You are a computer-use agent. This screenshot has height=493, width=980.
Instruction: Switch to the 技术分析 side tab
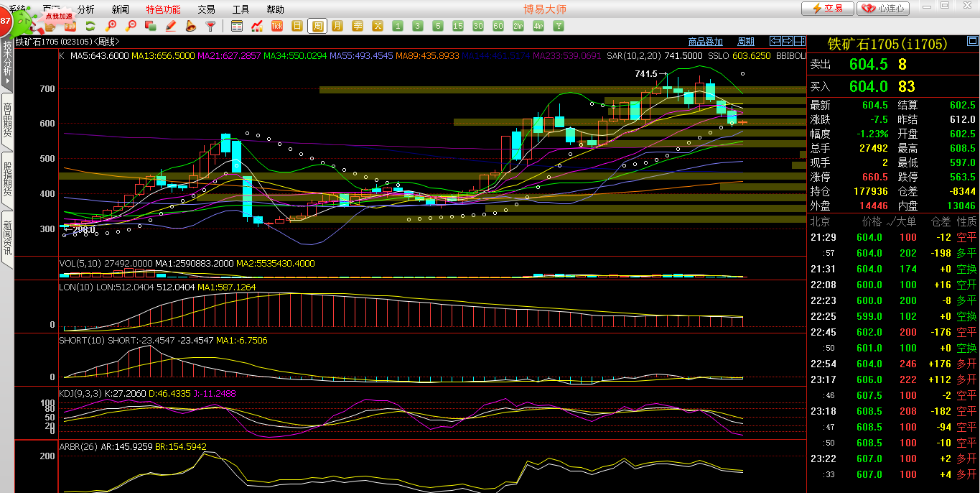tap(7, 62)
